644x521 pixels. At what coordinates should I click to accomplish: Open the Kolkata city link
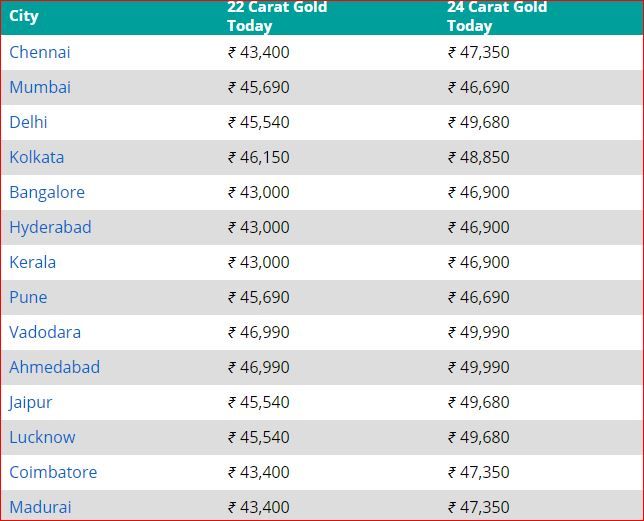pyautogui.click(x=37, y=157)
